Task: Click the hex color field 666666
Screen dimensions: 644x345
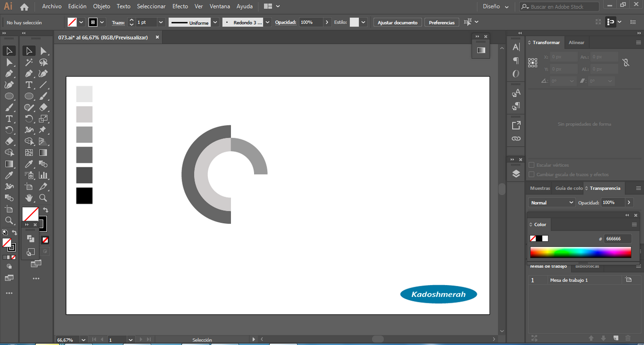Action: 617,239
